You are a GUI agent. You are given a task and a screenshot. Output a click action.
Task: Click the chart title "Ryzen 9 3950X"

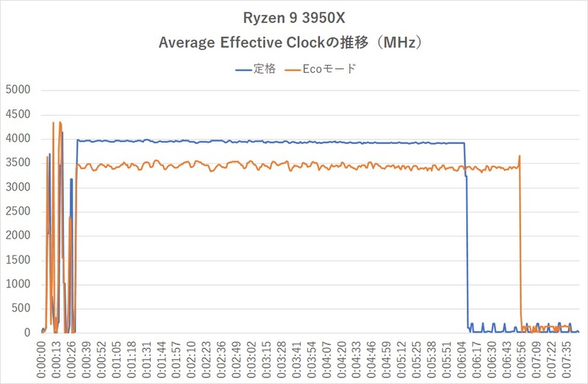(293, 18)
